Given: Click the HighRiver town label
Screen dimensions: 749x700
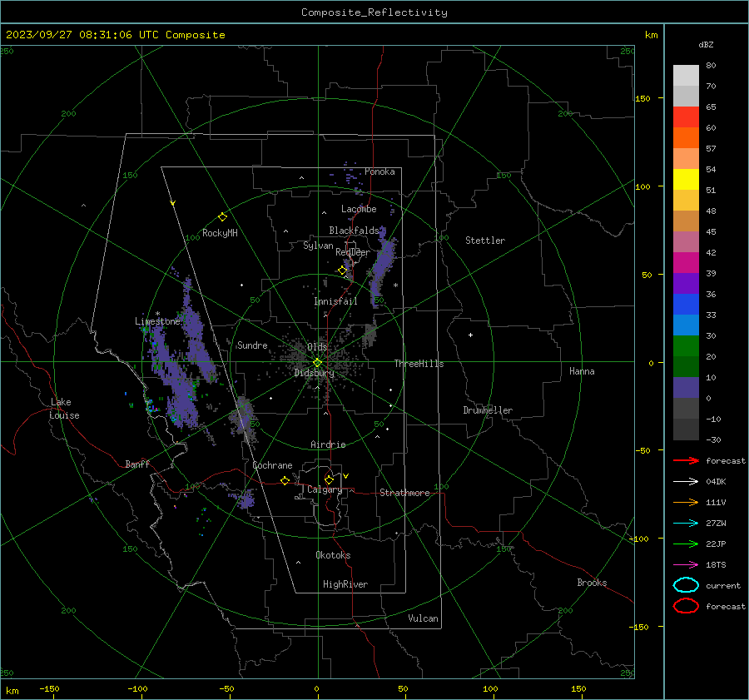Looking at the screenshot, I should tap(345, 584).
